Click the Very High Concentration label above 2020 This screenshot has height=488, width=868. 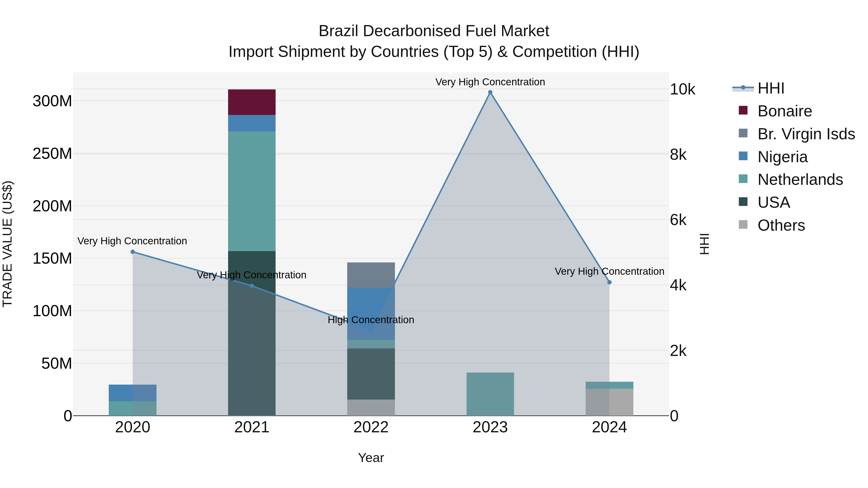132,241
